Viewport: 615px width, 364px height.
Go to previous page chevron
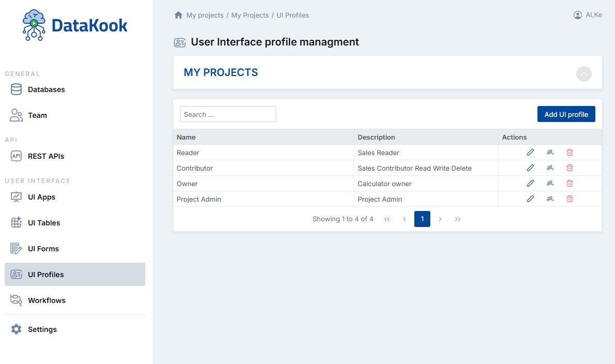(x=404, y=219)
